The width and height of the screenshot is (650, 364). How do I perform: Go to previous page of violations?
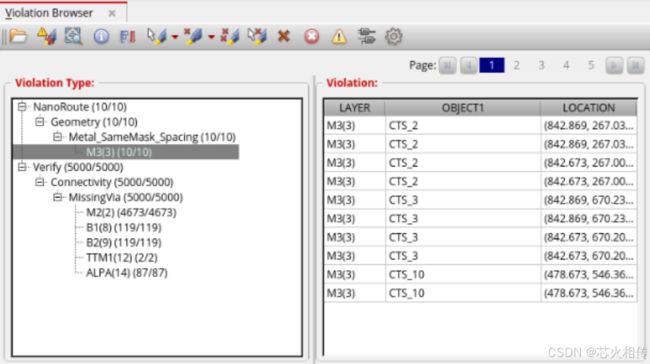click(468, 66)
